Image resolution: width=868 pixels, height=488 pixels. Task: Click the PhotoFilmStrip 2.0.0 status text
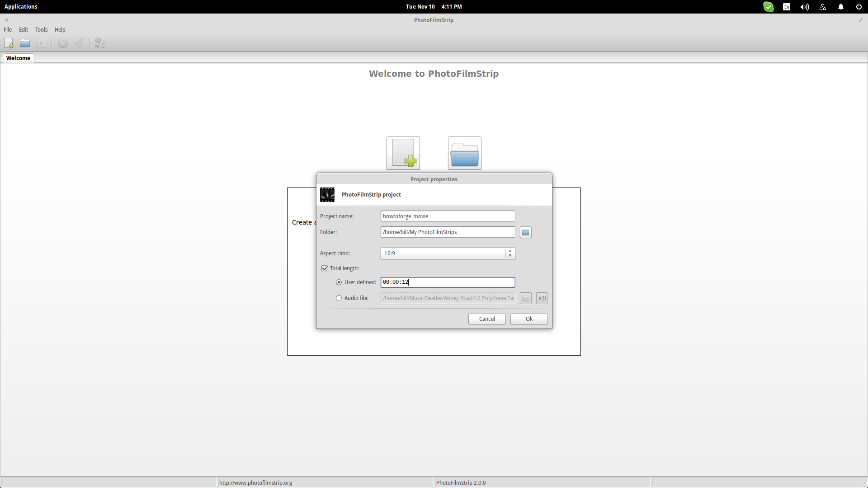pos(461,483)
